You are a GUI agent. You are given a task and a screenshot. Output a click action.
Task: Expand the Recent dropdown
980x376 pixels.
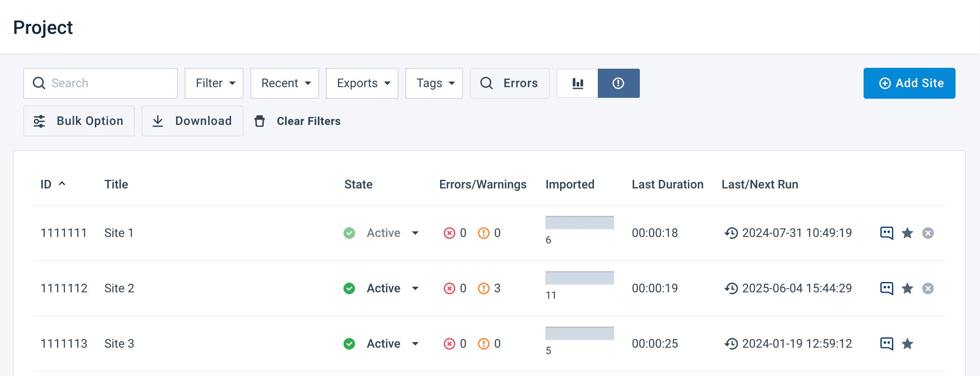coord(285,83)
